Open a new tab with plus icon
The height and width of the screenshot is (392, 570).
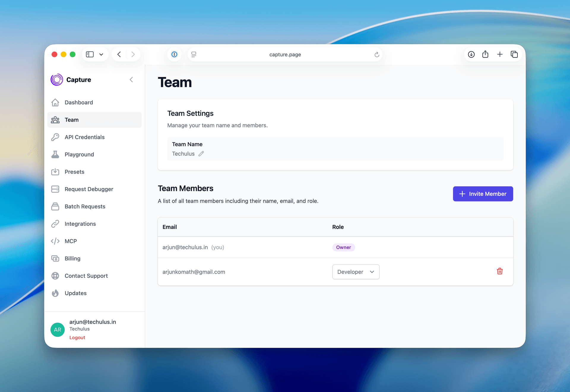coord(500,54)
